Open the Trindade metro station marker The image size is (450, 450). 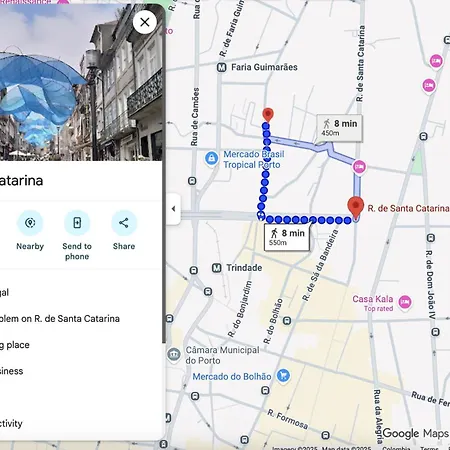[x=217, y=268]
